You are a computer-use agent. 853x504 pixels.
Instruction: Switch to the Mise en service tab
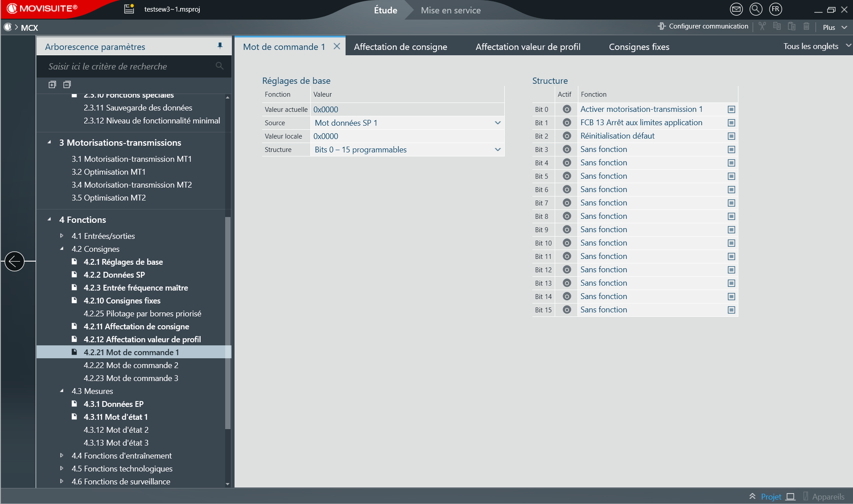(x=450, y=10)
